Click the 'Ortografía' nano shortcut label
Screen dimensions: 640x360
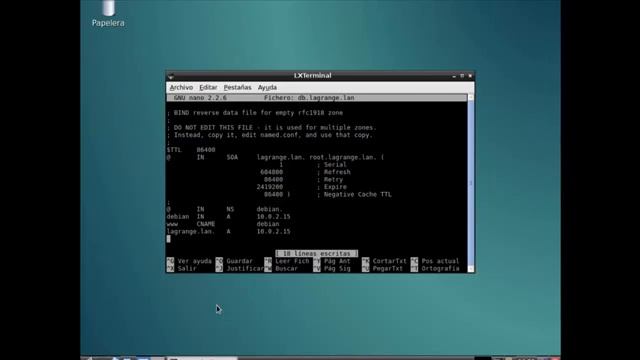tap(440, 269)
